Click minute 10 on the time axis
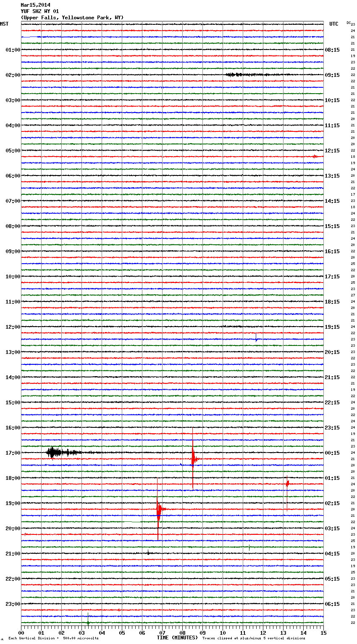This screenshot has width=357, height=644. tap(223, 633)
